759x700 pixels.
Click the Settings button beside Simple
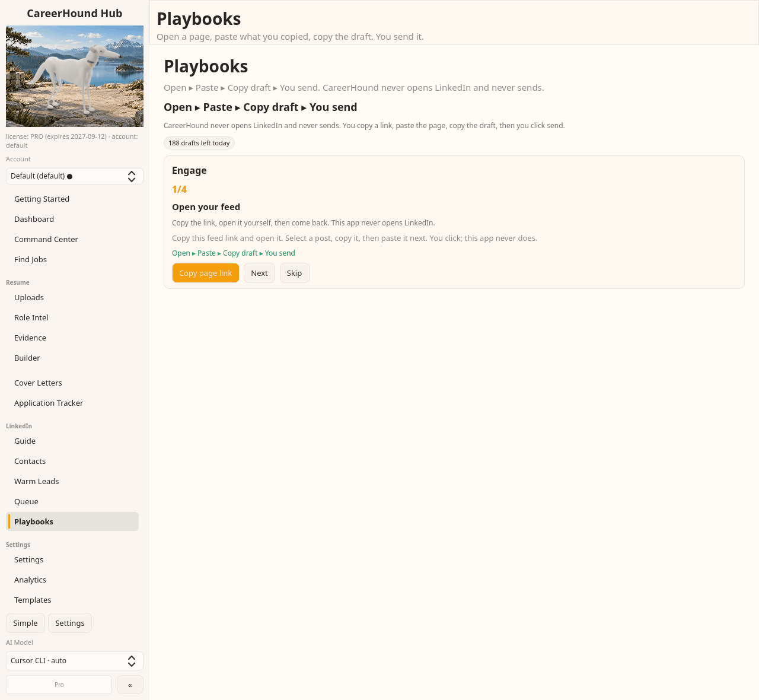pyautogui.click(x=70, y=623)
